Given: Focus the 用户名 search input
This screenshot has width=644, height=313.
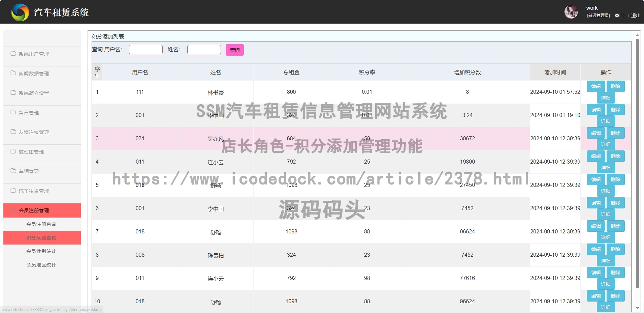Looking at the screenshot, I should coord(146,50).
